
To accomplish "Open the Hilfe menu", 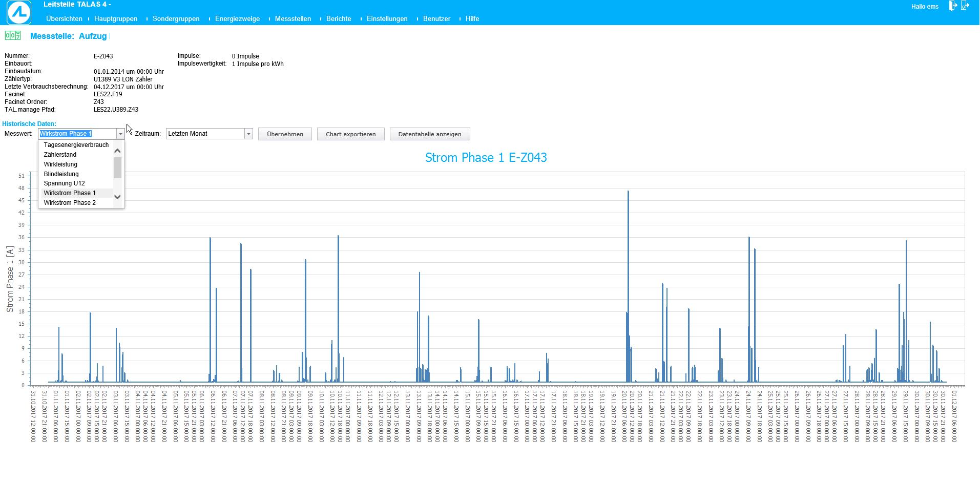I will (472, 18).
